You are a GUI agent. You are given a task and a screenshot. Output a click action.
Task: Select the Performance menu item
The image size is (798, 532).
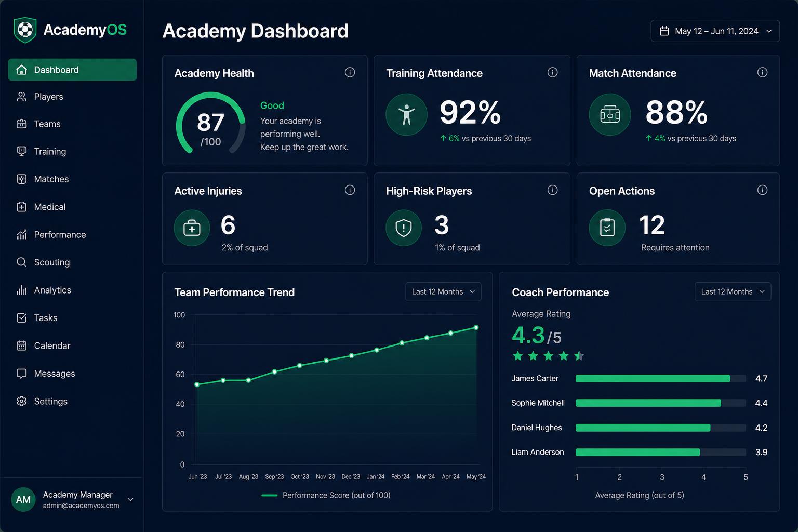click(x=72, y=235)
